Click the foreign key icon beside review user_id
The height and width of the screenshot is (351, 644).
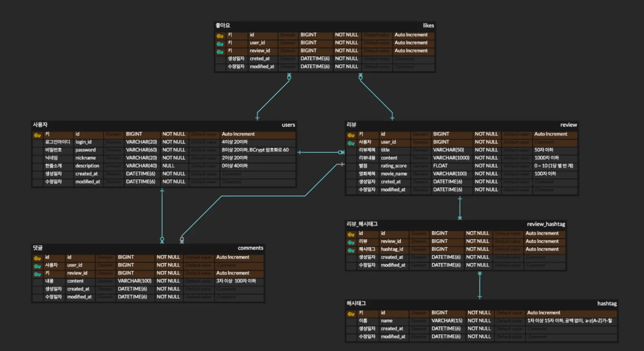351,143
